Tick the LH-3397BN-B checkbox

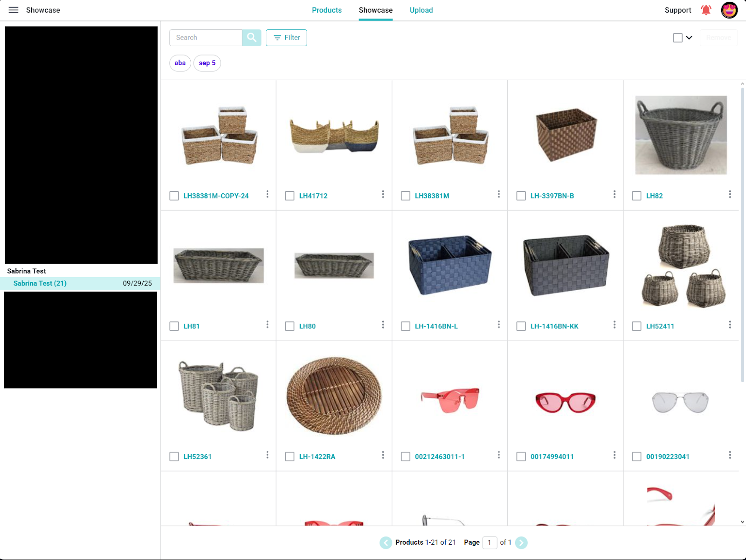[x=521, y=196]
